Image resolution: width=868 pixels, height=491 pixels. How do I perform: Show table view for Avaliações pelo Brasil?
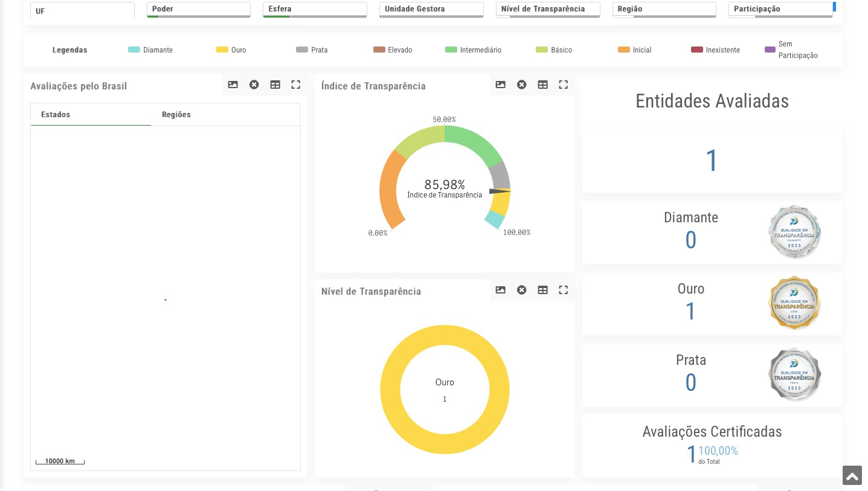[275, 85]
